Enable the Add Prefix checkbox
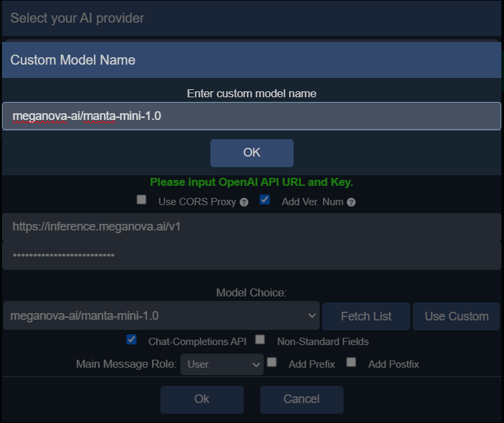The image size is (504, 423). 272,362
